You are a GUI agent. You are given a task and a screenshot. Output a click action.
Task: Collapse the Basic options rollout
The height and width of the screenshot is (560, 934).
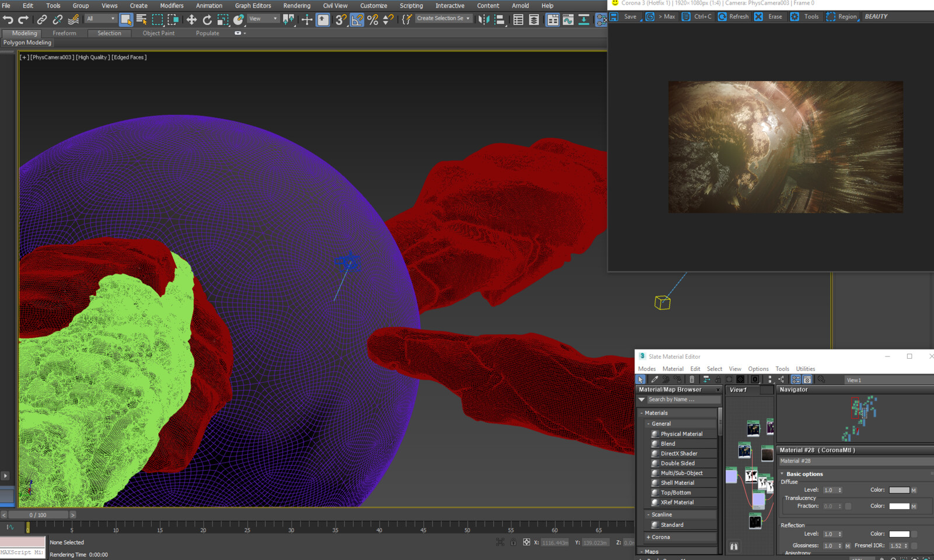tap(804, 474)
